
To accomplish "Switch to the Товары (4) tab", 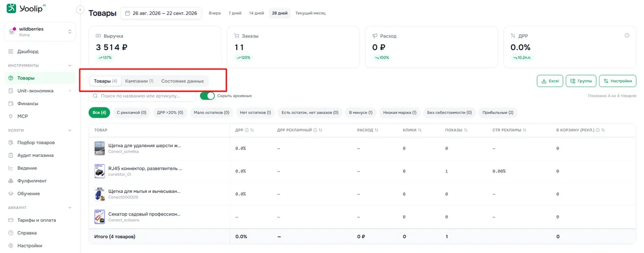I will coord(105,81).
